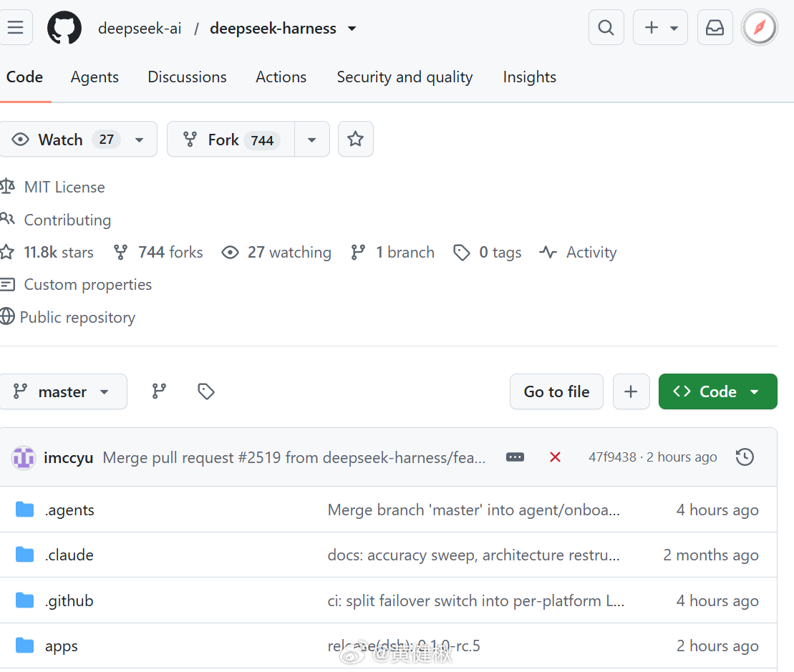794x672 pixels.
Task: Expand the deepseek-harness repository dropdown arrow
Action: [x=352, y=29]
